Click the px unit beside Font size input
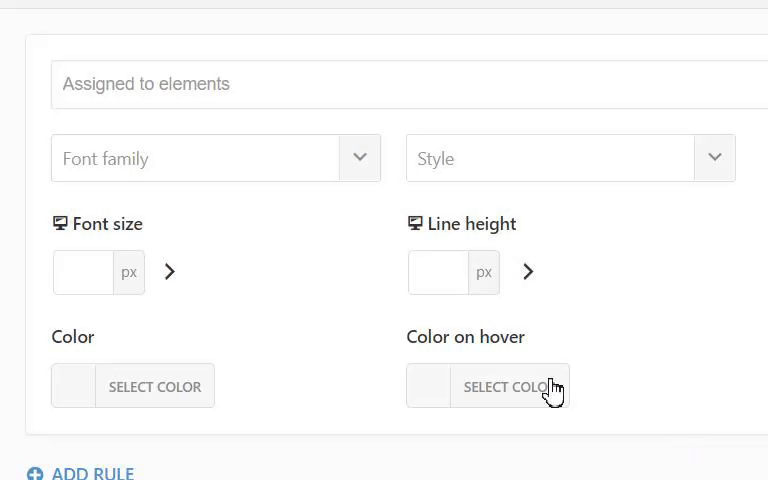 click(129, 272)
